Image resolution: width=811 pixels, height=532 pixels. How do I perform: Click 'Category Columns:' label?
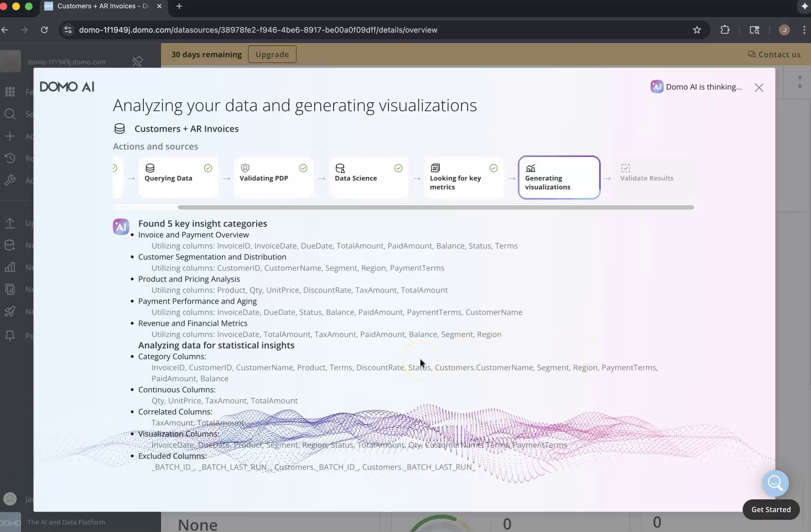[x=172, y=357]
